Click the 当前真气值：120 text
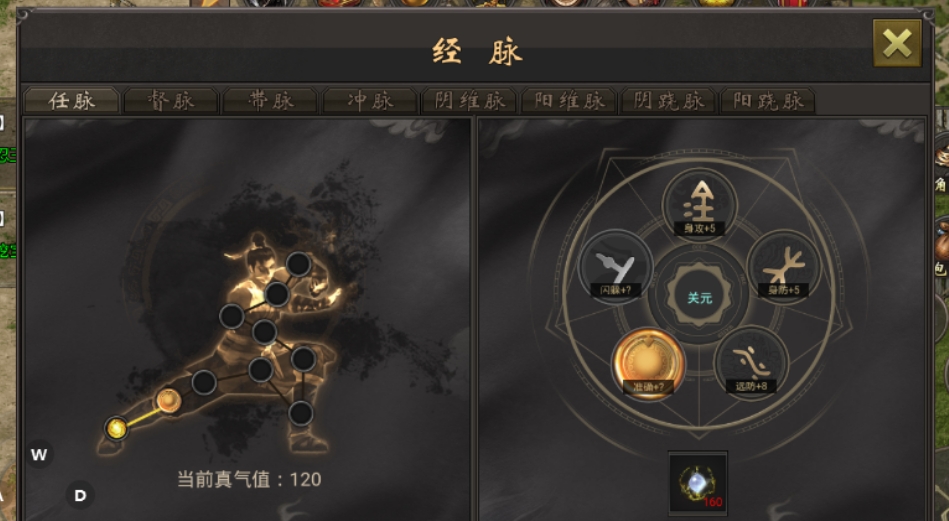949x521 pixels. coord(249,479)
